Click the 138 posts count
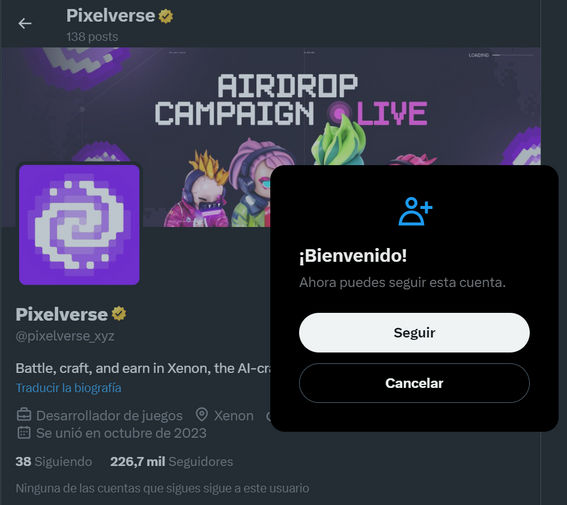Image resolution: width=567 pixels, height=505 pixels. [92, 37]
